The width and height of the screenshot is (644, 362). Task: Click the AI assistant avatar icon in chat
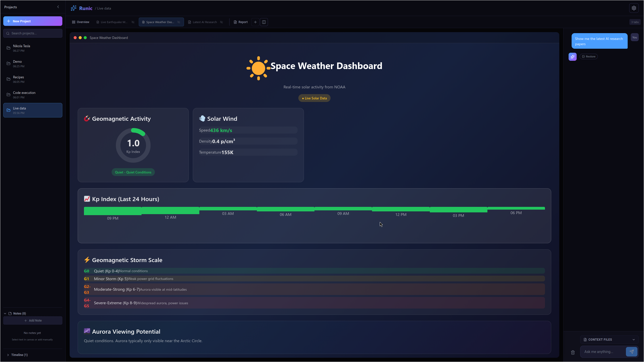(572, 57)
